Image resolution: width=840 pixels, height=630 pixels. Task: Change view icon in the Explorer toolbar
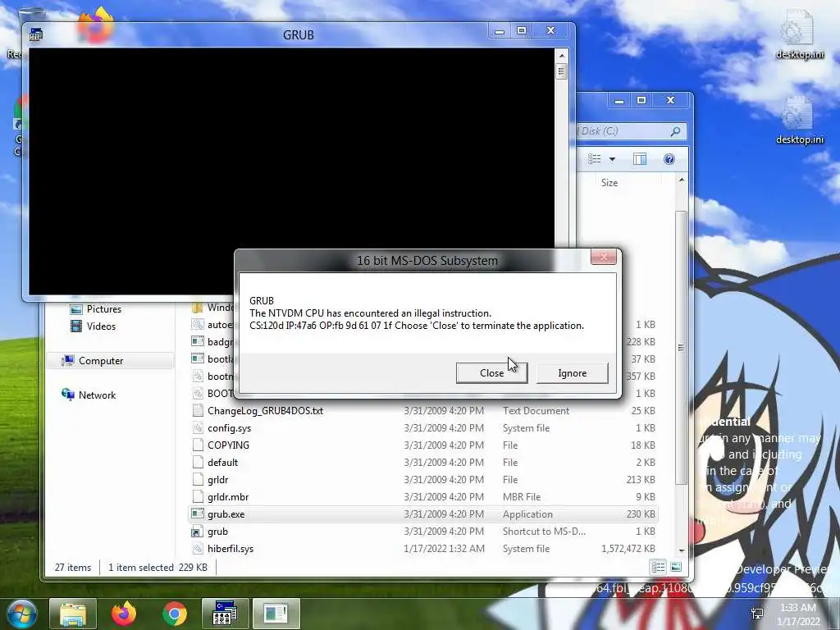pos(595,159)
